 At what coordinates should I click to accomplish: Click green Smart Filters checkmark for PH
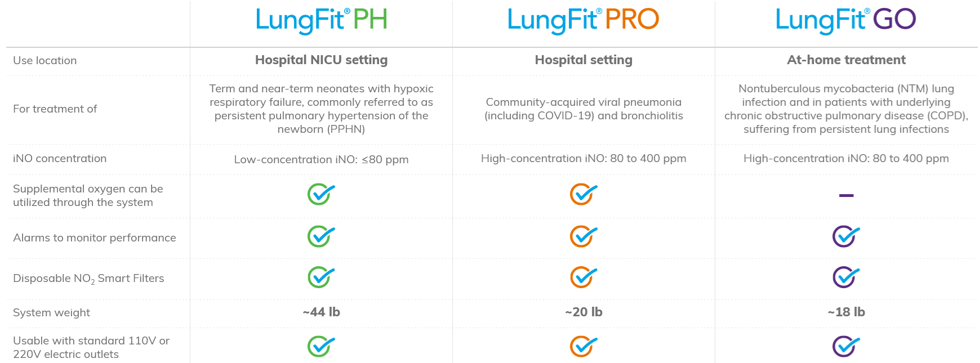(x=321, y=277)
